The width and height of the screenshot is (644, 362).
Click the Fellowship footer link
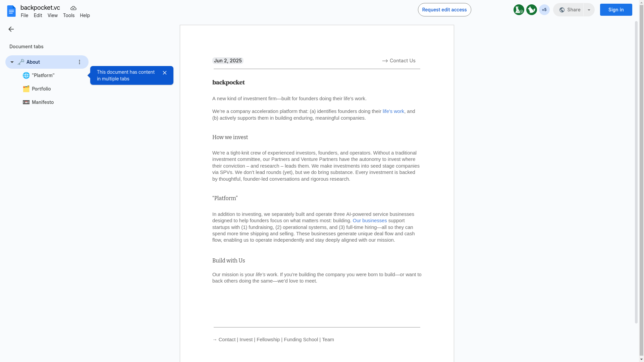(268, 340)
